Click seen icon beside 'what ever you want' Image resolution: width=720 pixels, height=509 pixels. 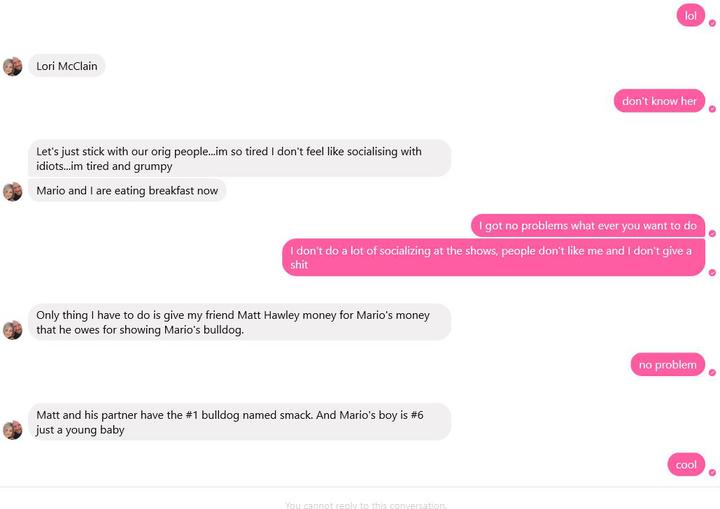[712, 233]
